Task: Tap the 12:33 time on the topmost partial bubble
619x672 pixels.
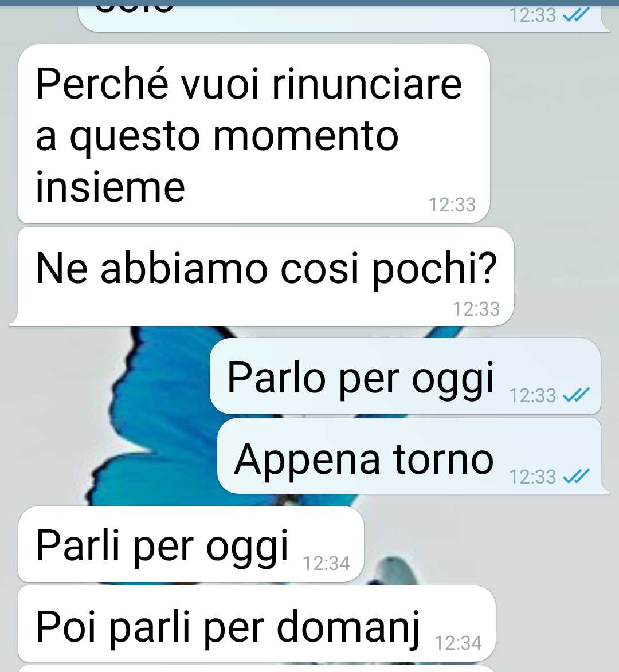Action: [x=532, y=15]
